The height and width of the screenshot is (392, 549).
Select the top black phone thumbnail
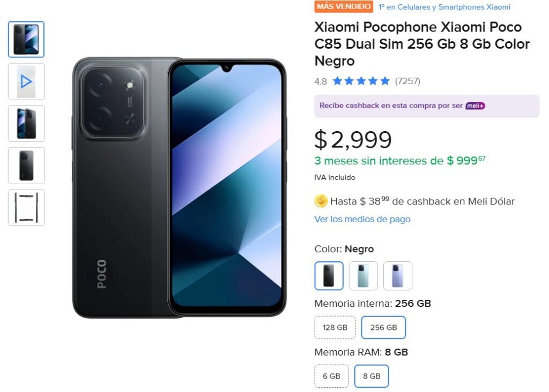[x=26, y=39]
